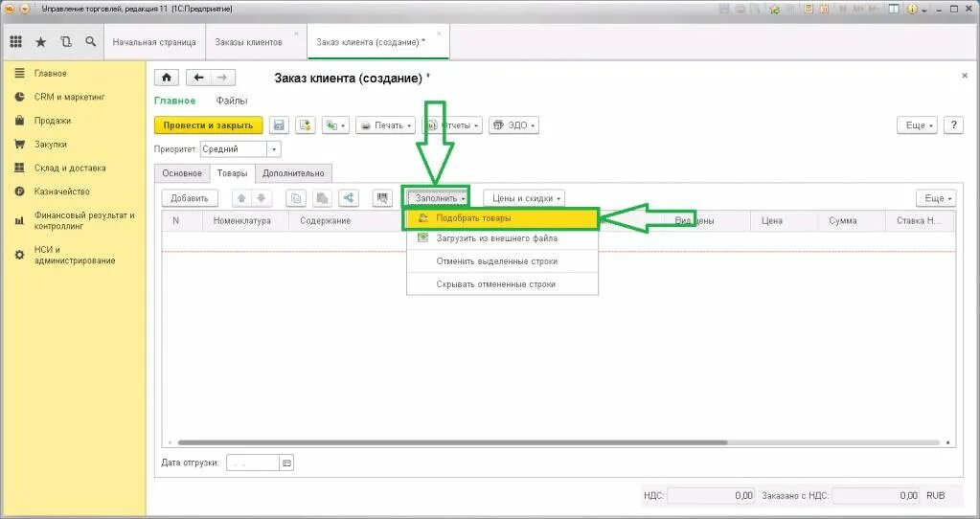Click the Search magnifier icon
Image resolution: width=980 pixels, height=519 pixels.
(91, 42)
